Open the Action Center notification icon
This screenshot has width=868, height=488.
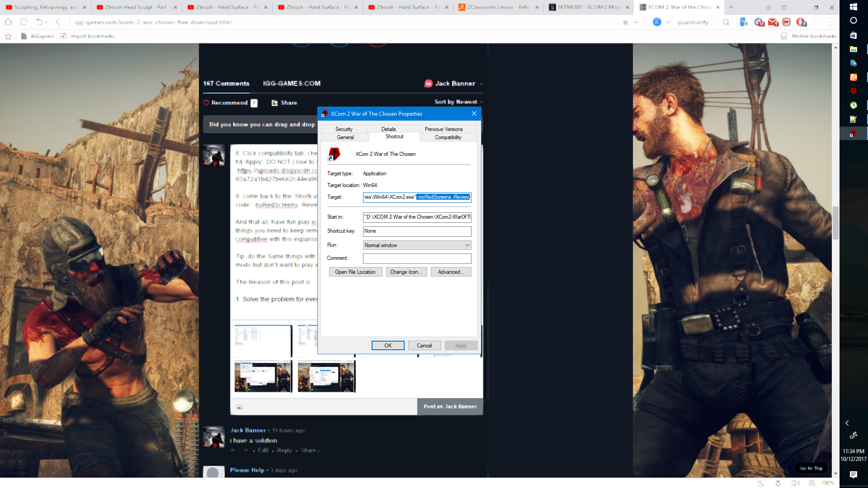click(854, 474)
